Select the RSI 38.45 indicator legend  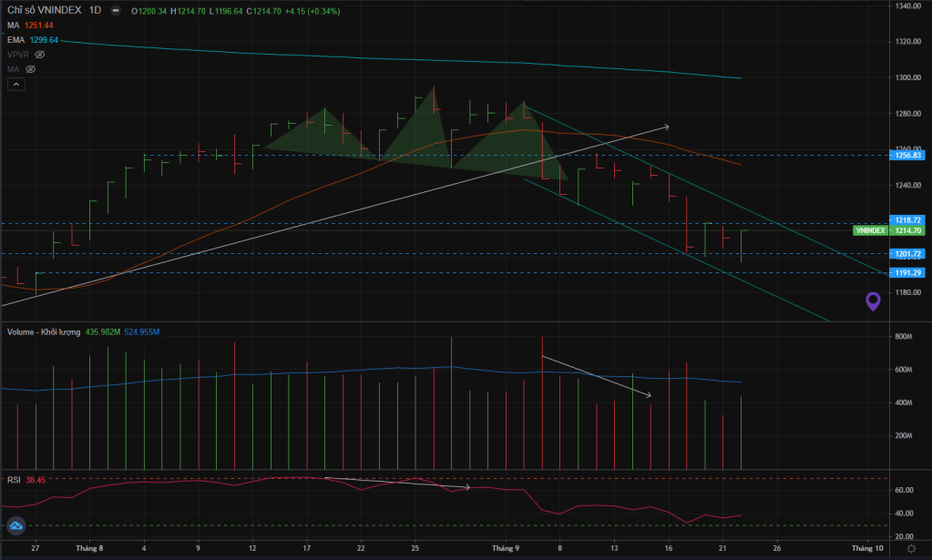coord(26,479)
